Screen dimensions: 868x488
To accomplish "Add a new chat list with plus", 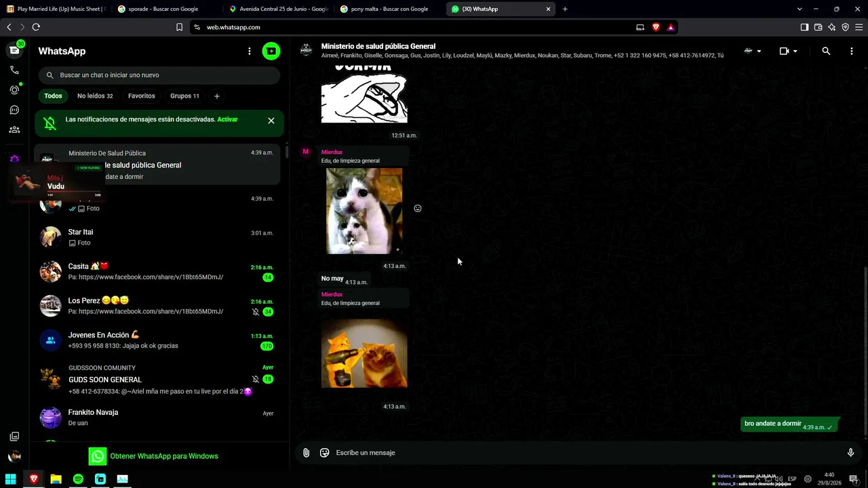I will point(217,96).
